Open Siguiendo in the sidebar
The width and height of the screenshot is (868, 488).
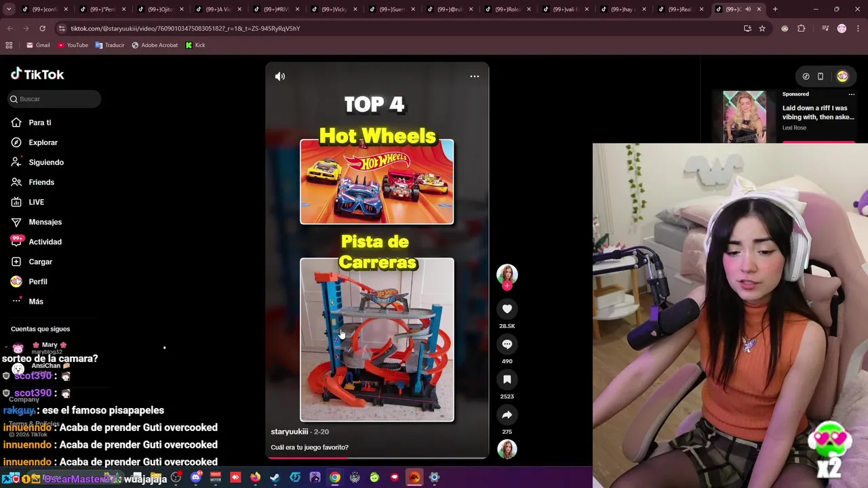coord(37,163)
